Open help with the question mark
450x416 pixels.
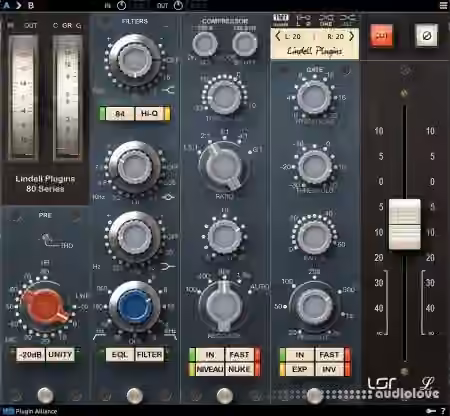point(443,411)
